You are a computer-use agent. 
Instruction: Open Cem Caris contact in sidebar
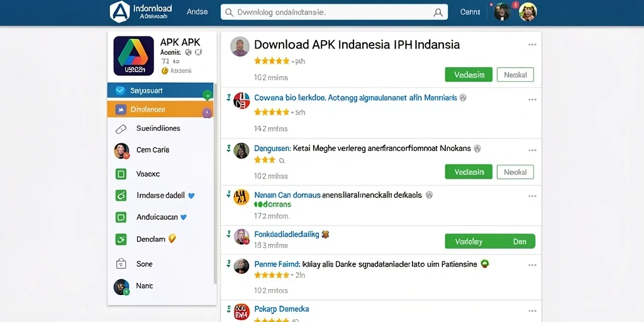pyautogui.click(x=153, y=150)
